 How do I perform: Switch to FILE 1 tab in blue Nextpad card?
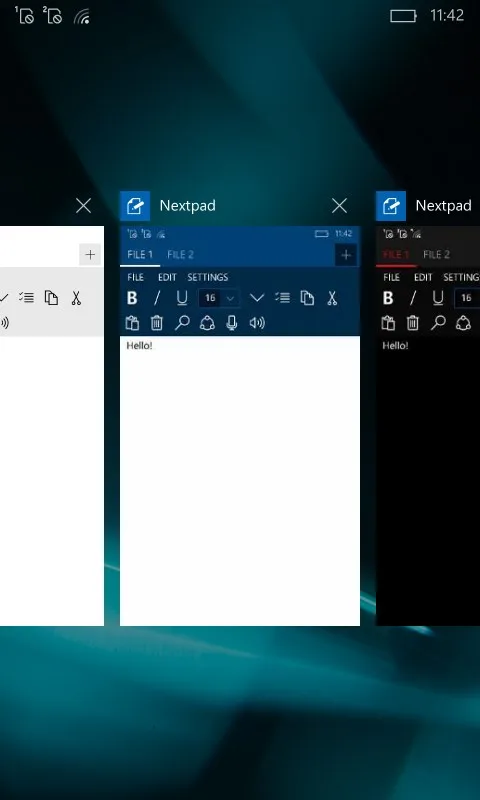click(140, 255)
